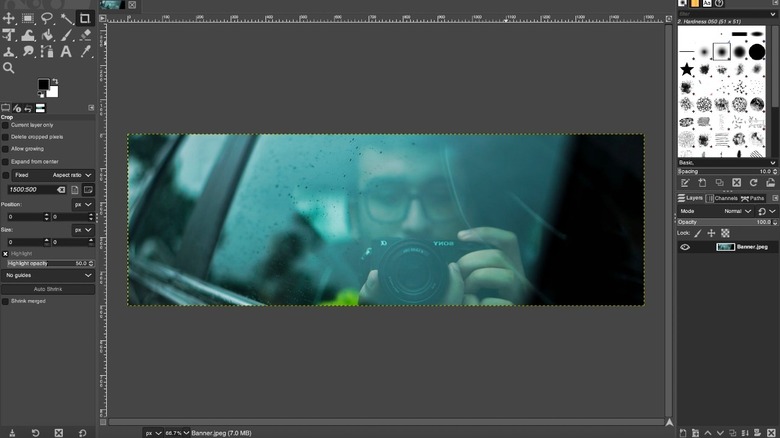Screen dimensions: 780x438
Task: Choose the Rectangle Select tool
Action: 28,18
